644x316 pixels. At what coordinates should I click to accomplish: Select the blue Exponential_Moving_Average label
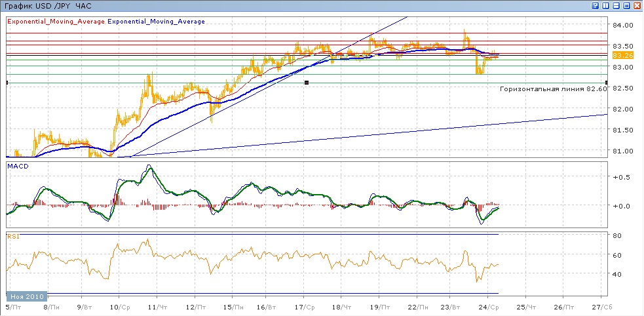(x=156, y=21)
